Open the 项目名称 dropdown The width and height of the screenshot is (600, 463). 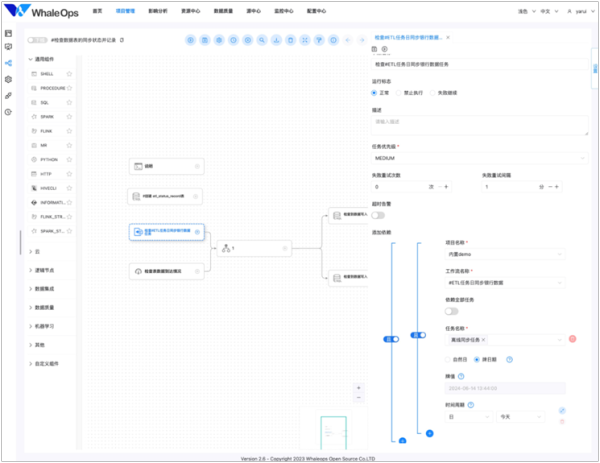[504, 254]
